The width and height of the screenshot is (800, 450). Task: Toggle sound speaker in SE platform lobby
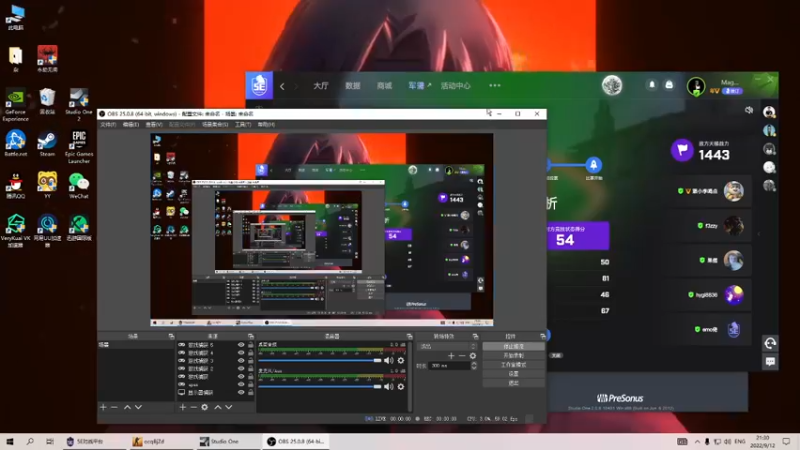(x=749, y=110)
